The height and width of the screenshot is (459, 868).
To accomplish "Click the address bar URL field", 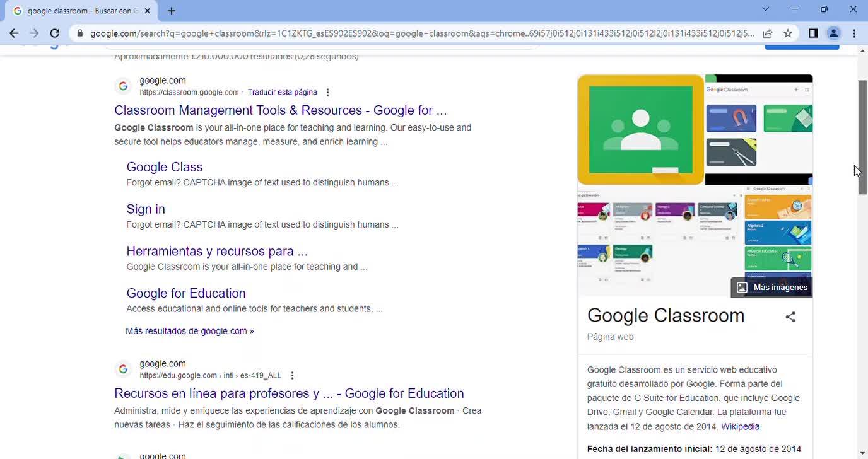I will [421, 33].
